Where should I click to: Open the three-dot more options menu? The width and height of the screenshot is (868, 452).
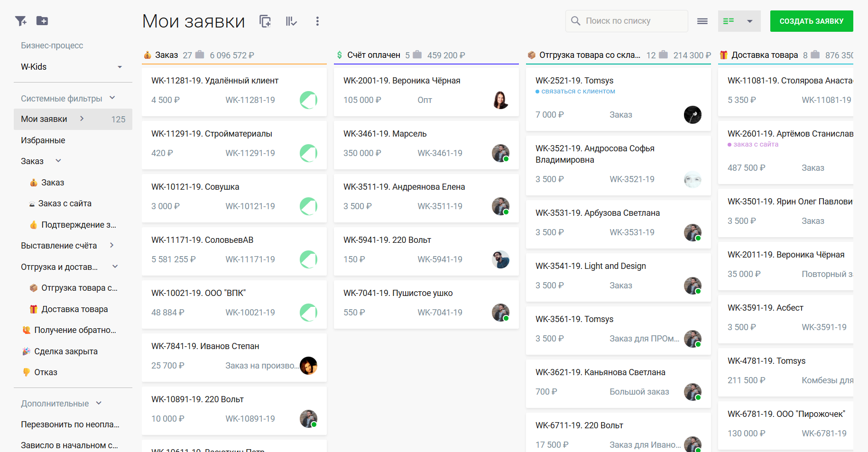(317, 21)
